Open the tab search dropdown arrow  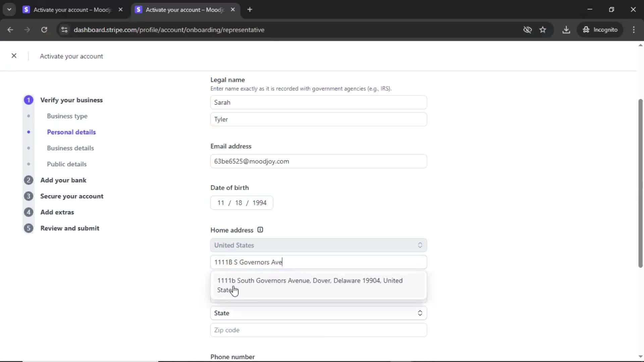[9, 9]
